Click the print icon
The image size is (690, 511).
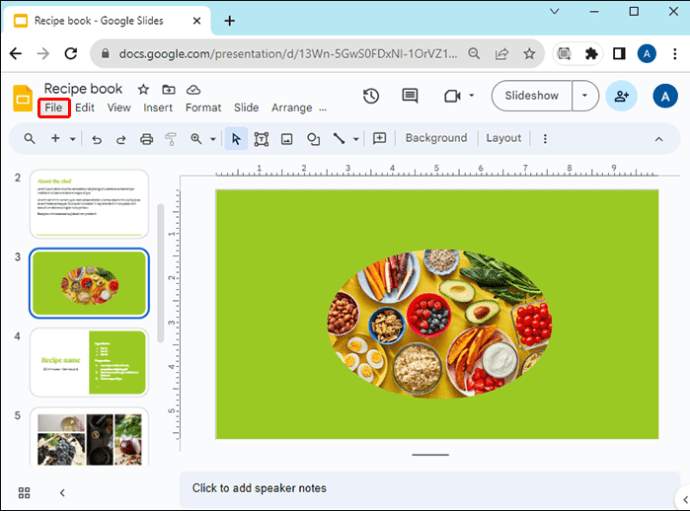click(147, 139)
